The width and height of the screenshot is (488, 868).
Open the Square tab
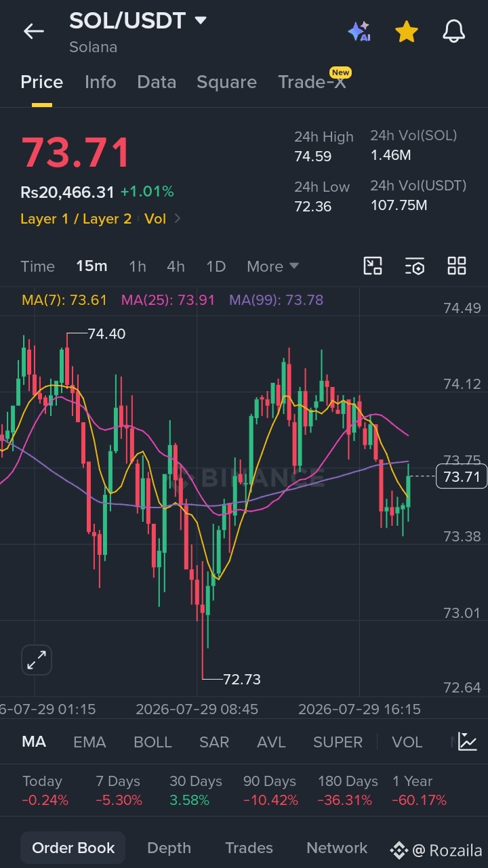pos(226,82)
